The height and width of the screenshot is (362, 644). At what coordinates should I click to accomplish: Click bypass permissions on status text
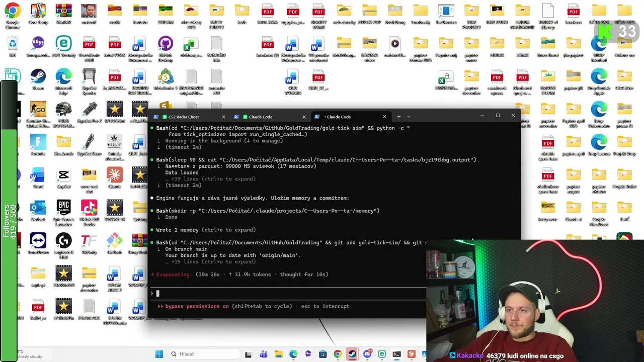click(197, 306)
